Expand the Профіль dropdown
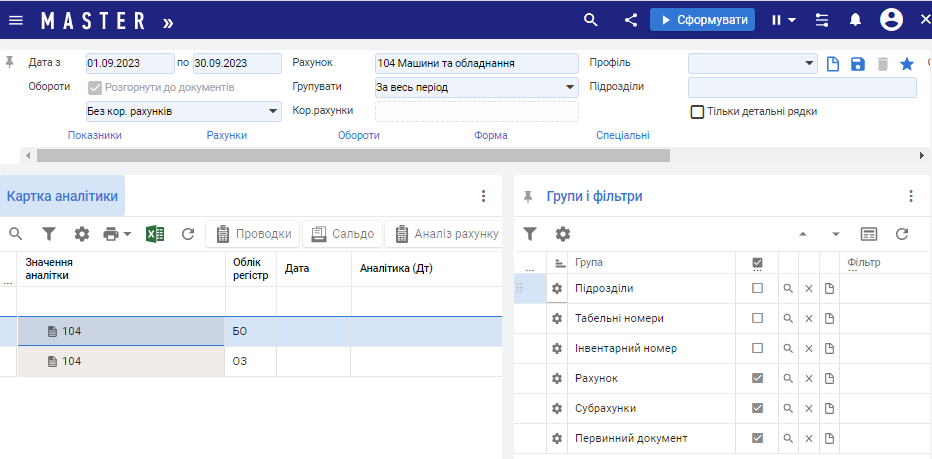Image resolution: width=932 pixels, height=459 pixels. pos(810,63)
